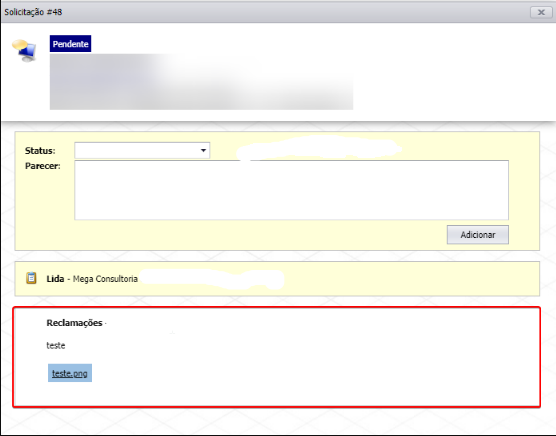556x436 pixels.
Task: Close the Solicitação #48 dialog
Action: [x=541, y=12]
